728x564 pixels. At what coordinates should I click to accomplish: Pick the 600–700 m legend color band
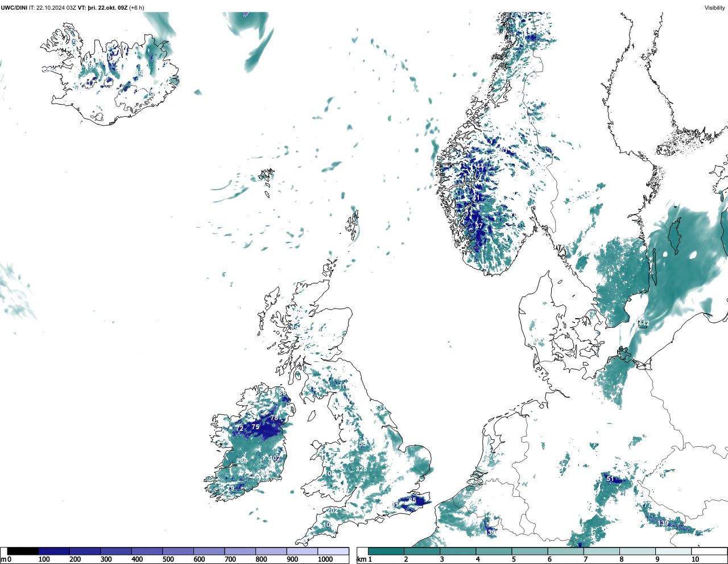[x=209, y=551]
